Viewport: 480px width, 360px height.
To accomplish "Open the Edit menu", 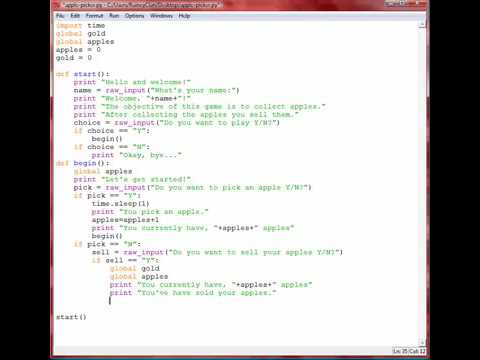I will [75, 16].
